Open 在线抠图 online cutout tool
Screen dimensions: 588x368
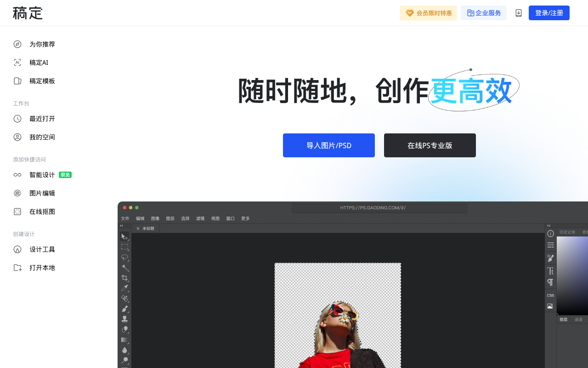coord(42,212)
